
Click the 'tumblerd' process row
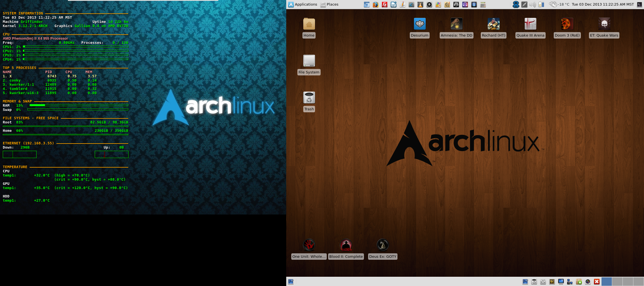50,89
